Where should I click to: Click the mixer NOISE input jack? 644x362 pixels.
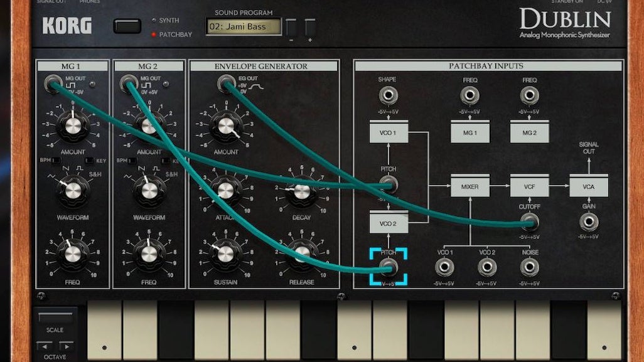click(x=529, y=267)
